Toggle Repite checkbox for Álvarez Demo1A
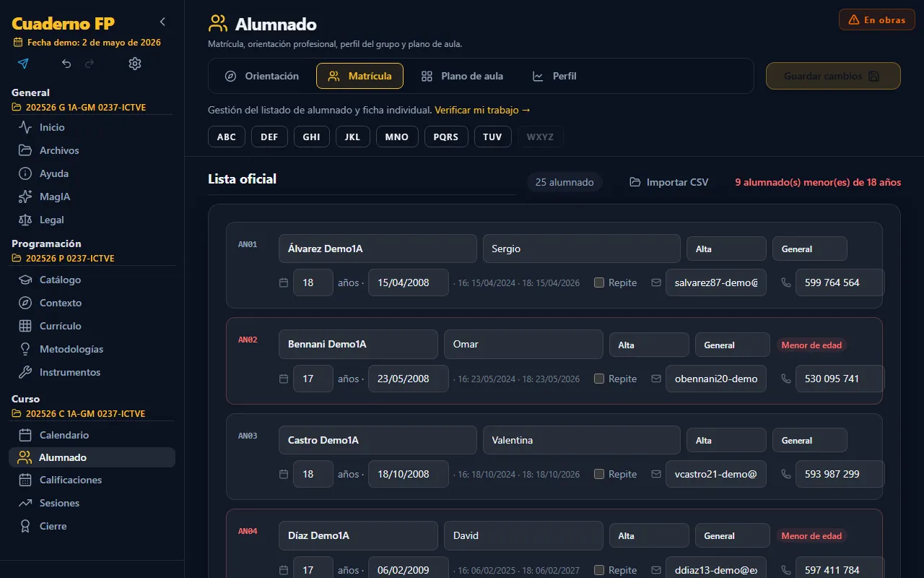 (x=598, y=282)
